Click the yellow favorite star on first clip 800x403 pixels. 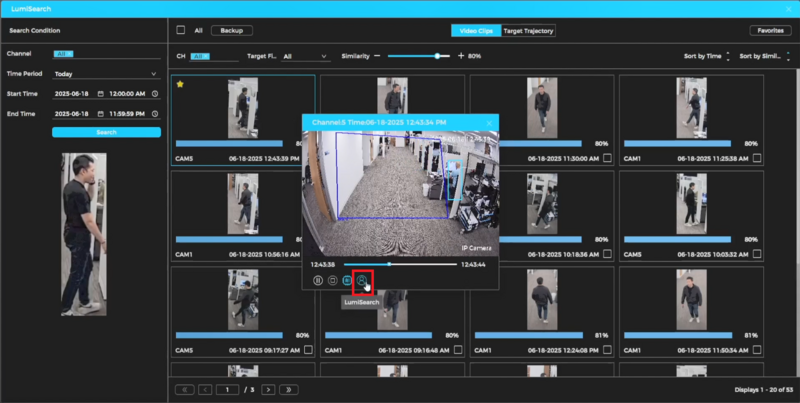pos(180,84)
